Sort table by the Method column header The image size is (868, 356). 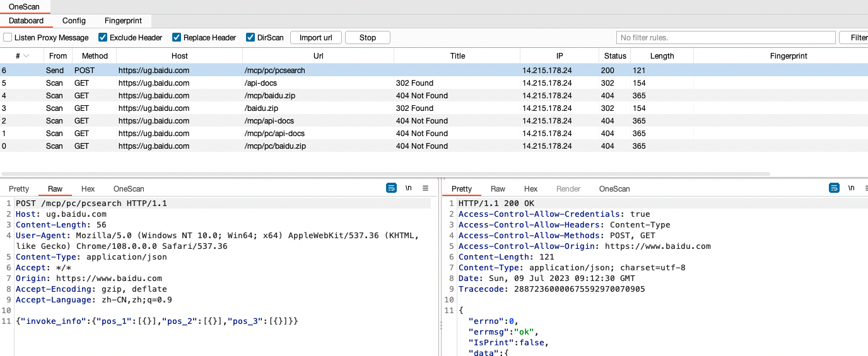point(95,55)
